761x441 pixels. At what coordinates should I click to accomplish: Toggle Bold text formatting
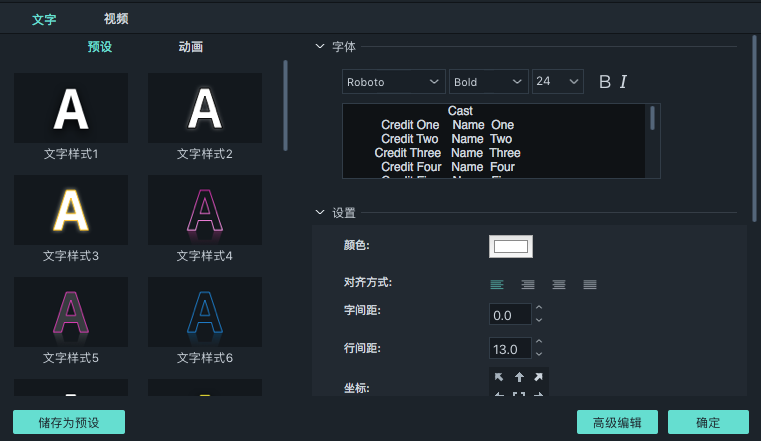[x=605, y=82]
